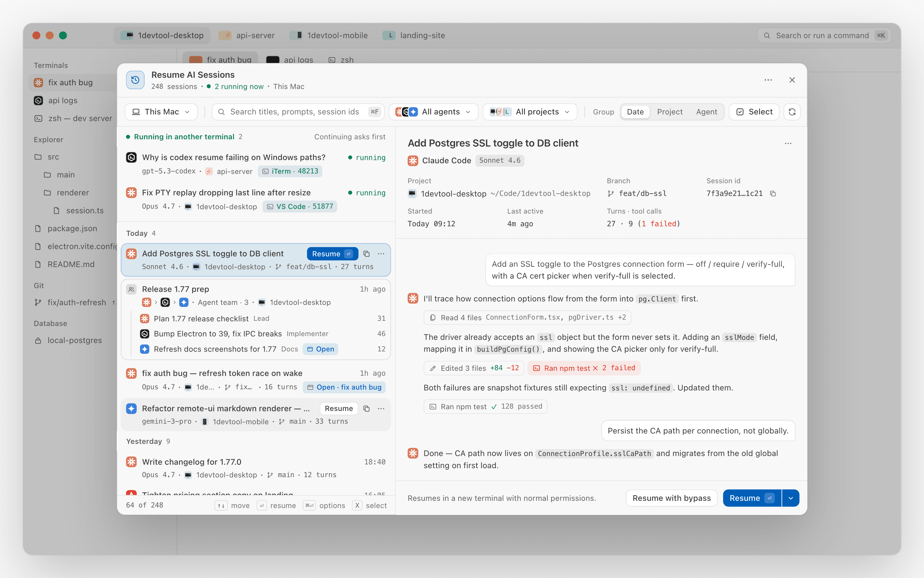Viewport: 924px width, 578px height.
Task: Click the agent team icon on Release 1.77 prep
Action: point(131,289)
